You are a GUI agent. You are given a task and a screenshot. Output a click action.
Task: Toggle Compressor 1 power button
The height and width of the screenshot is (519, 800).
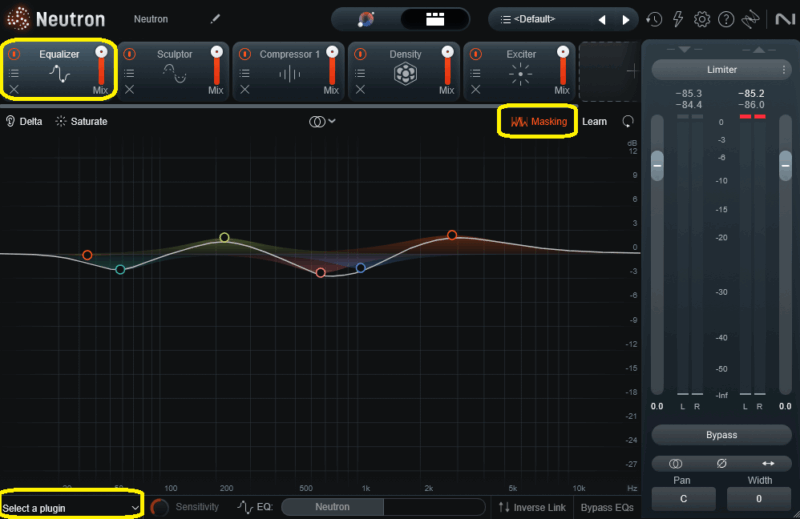[245, 54]
